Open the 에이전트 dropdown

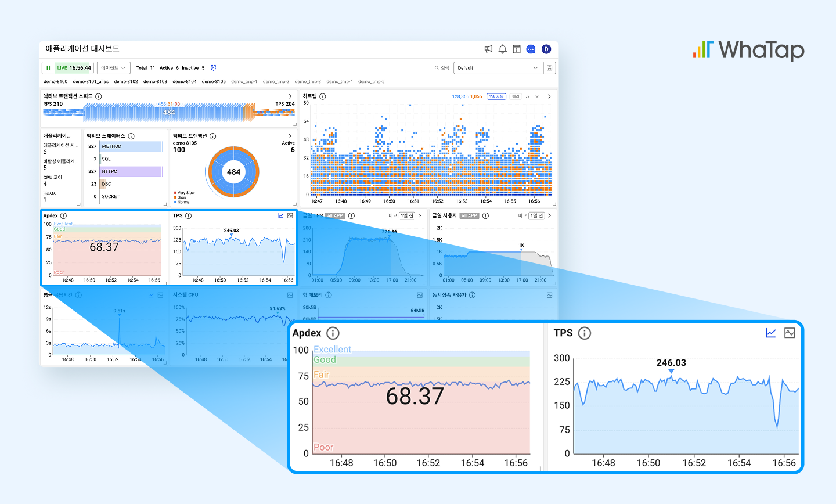click(x=114, y=68)
